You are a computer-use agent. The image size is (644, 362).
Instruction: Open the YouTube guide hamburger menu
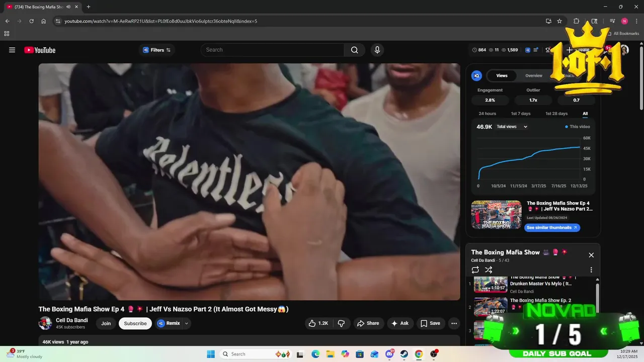tap(12, 50)
